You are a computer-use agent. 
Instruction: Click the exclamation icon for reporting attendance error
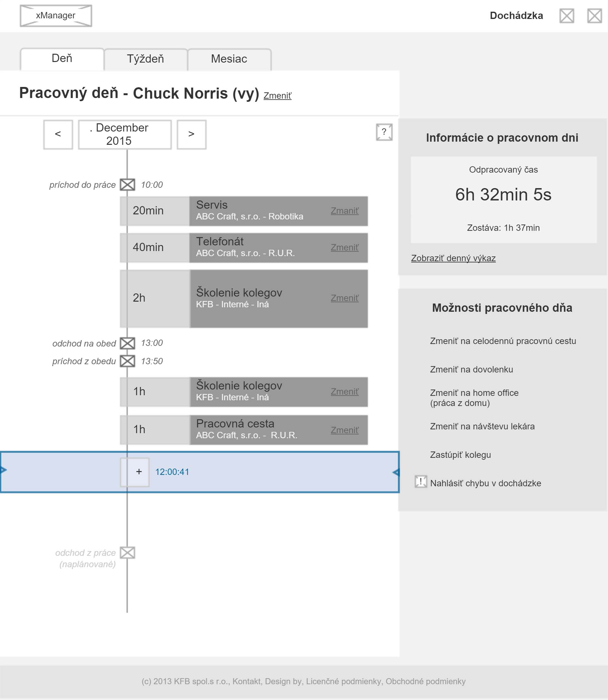click(421, 482)
